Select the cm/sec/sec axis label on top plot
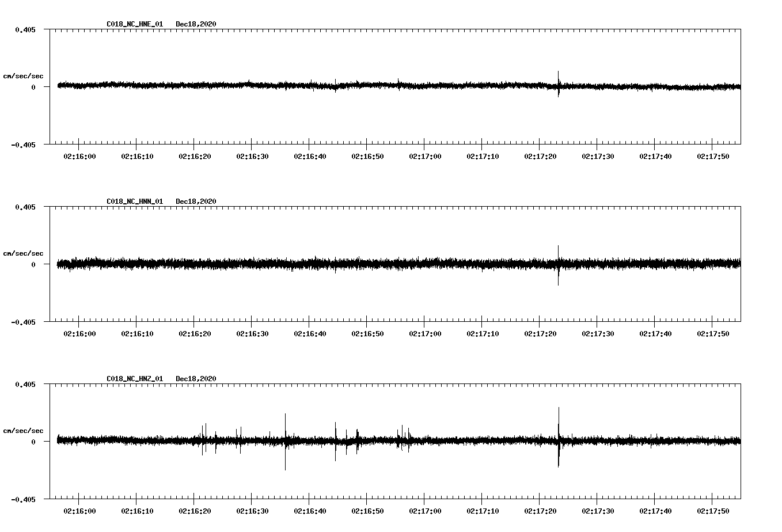Screen dimensions: 782x532 [24, 75]
